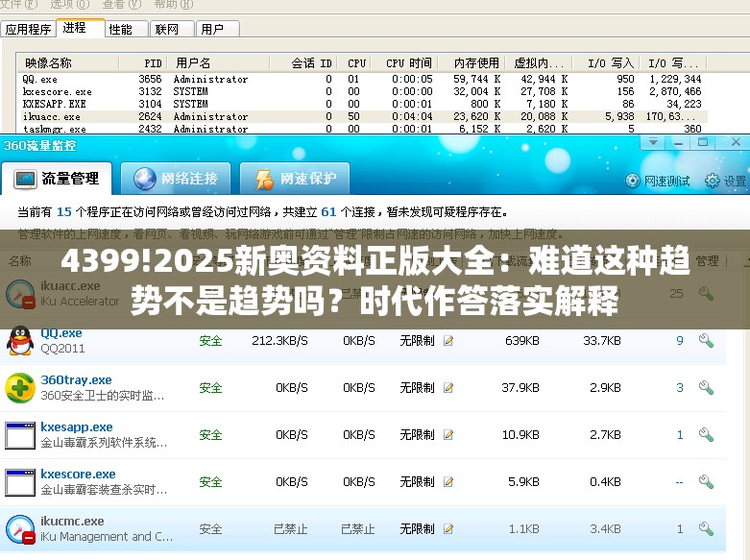Open the wrench manage icon for QQ.exe
Screen dimensions: 750x560
706,341
